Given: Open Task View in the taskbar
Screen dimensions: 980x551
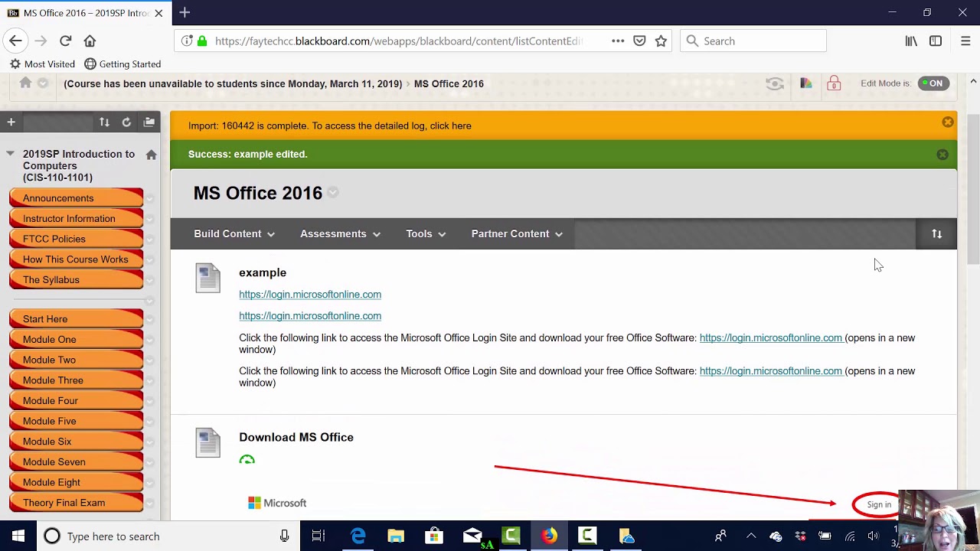Looking at the screenshot, I should [318, 536].
